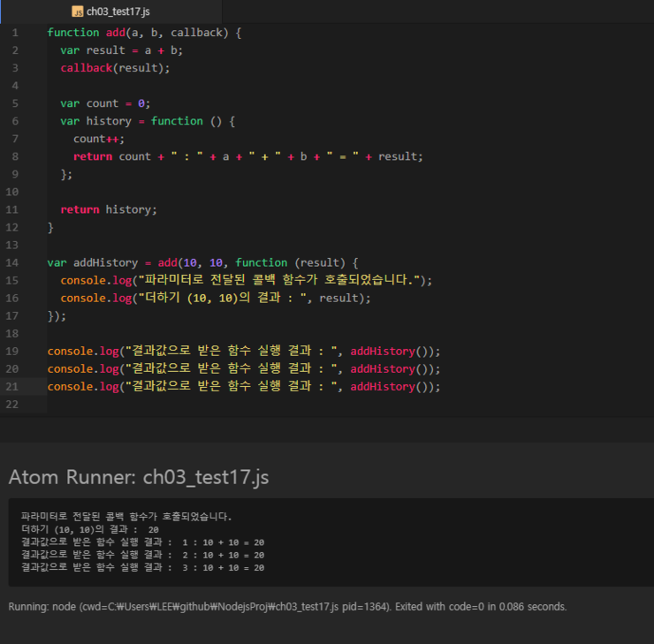Click line number 1 in the gutter

(15, 33)
